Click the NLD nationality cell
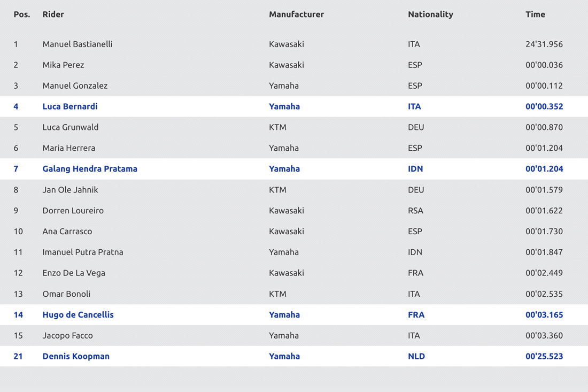The image size is (588, 392). point(416,356)
